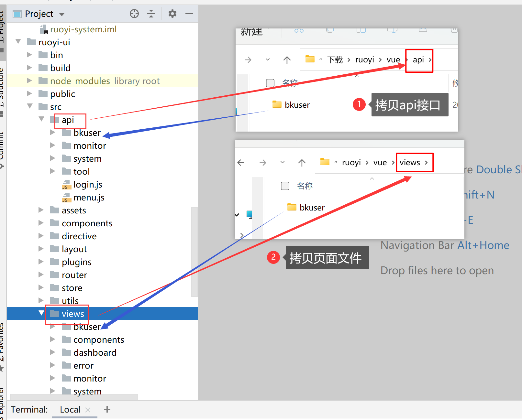Click the Project panel vertical scrollbar
522x420 pixels.
tap(194, 252)
